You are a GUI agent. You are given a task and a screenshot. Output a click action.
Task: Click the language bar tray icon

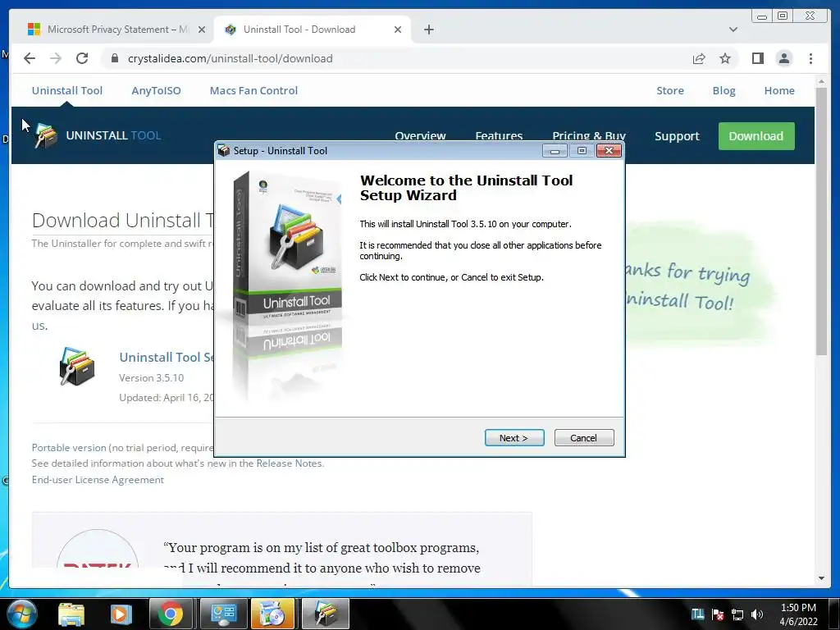(697, 614)
